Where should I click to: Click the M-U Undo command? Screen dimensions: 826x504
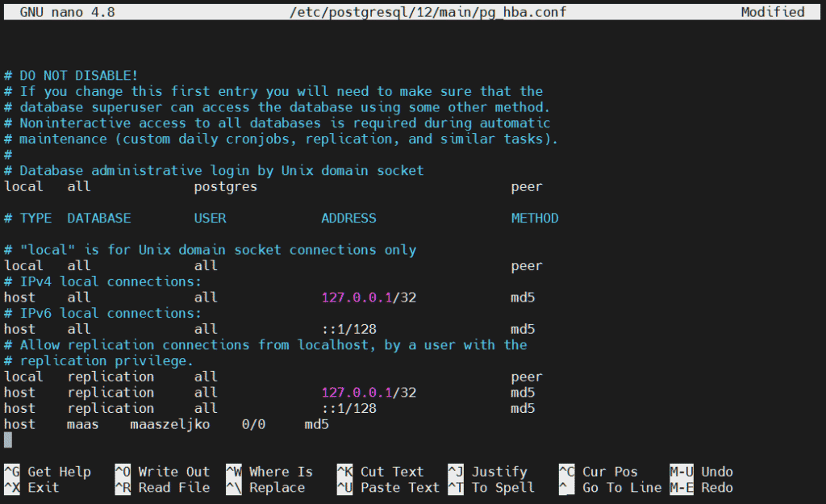pos(701,472)
